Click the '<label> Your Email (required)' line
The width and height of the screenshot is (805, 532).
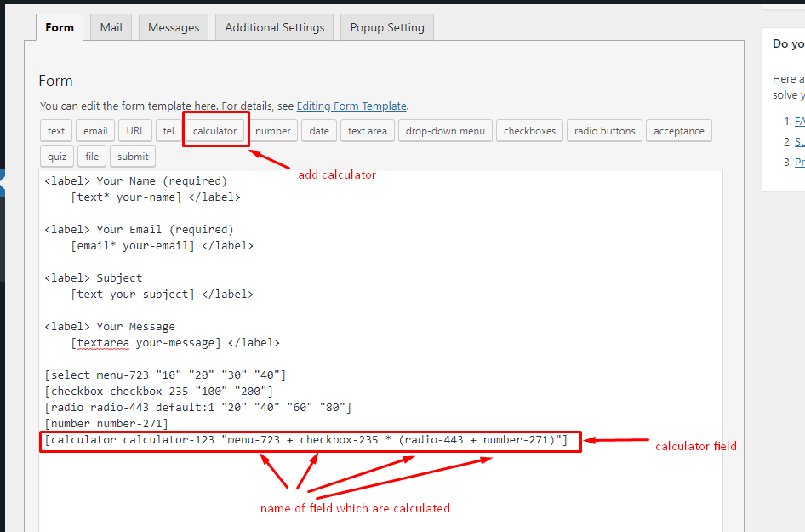click(139, 230)
